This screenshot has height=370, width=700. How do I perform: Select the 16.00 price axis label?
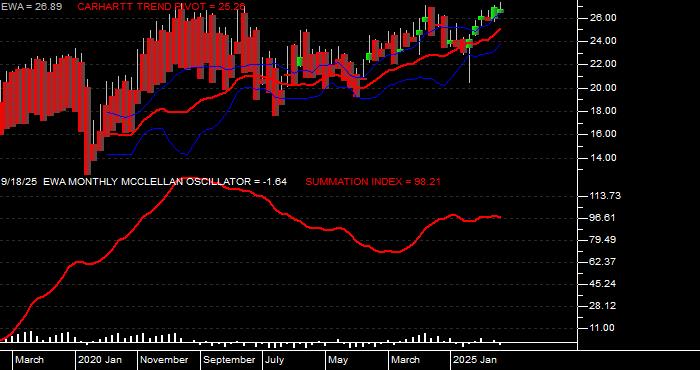[604, 134]
